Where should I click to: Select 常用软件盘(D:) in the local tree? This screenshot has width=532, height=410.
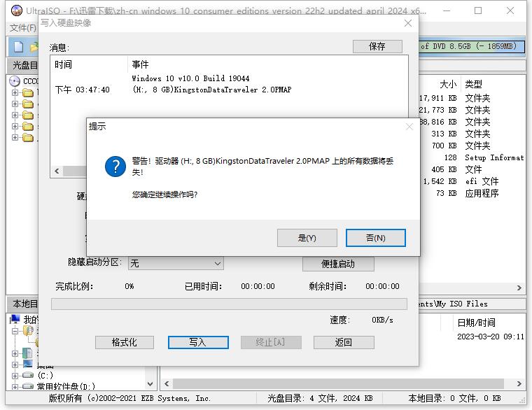[66, 386]
